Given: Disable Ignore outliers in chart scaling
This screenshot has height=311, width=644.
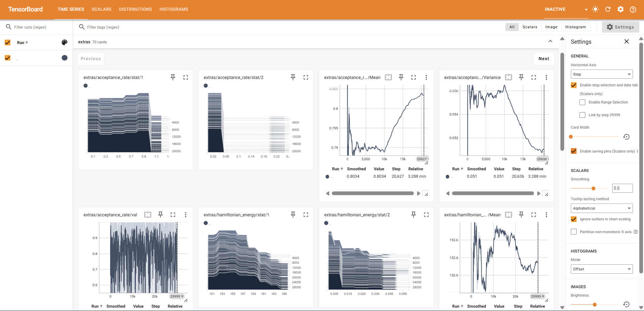Looking at the screenshot, I should 574,219.
